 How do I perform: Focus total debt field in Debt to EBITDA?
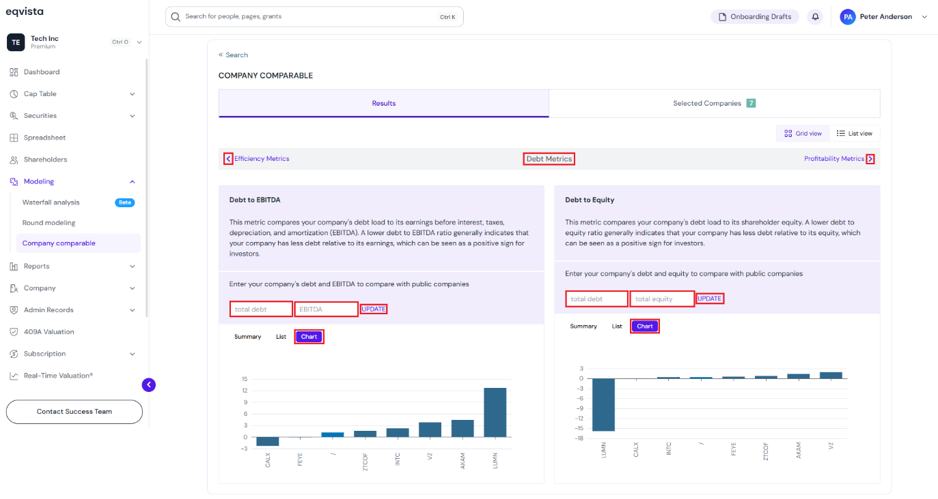261,309
